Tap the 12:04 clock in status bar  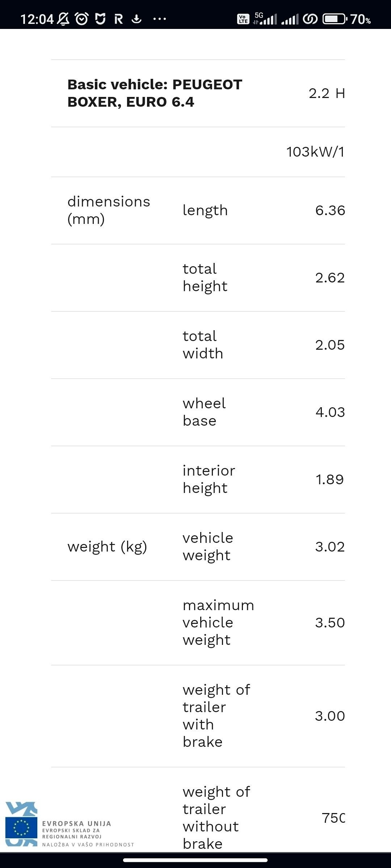pyautogui.click(x=37, y=19)
